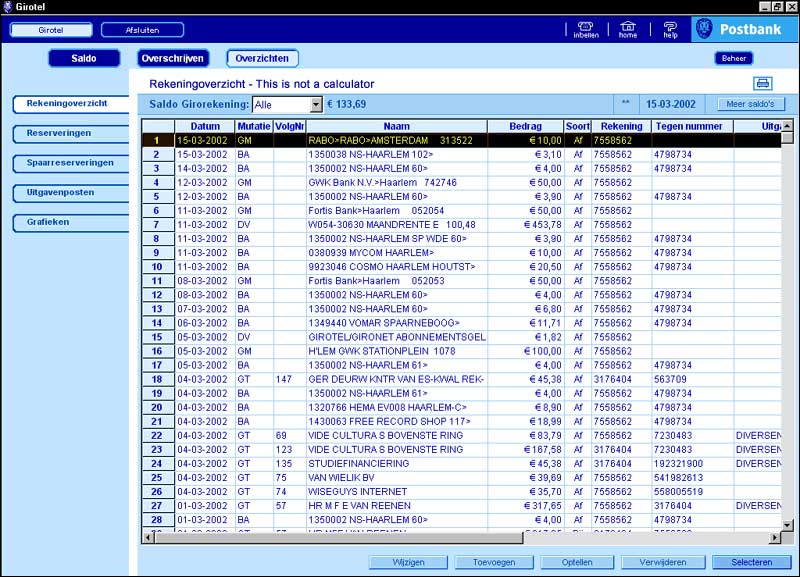The width and height of the screenshot is (800, 577).
Task: Switch to the Saldo tab
Action: point(84,58)
